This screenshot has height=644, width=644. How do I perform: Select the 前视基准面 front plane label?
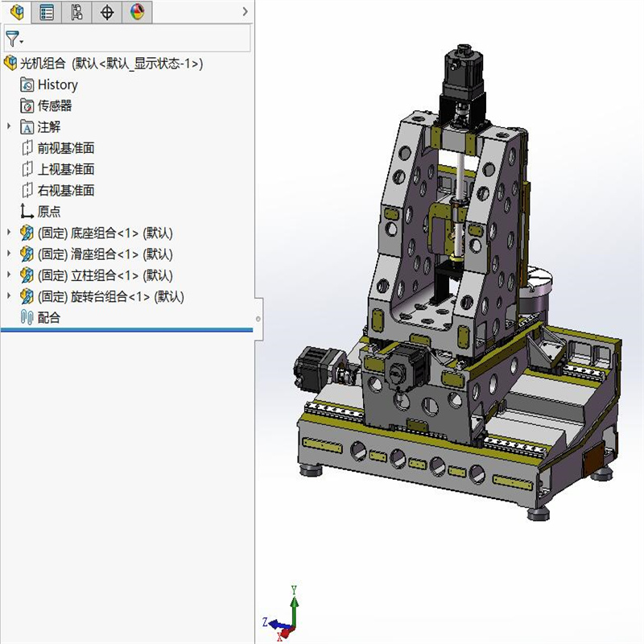pos(66,148)
